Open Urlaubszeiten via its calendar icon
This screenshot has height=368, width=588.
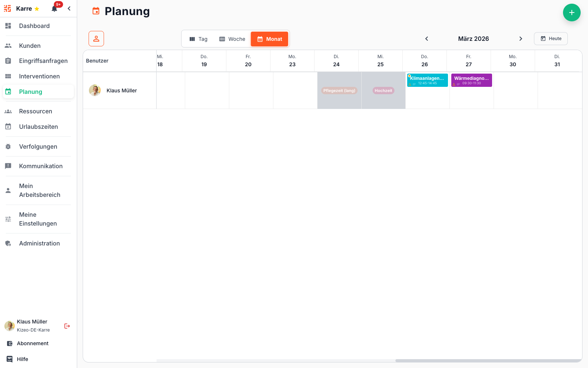click(8, 126)
